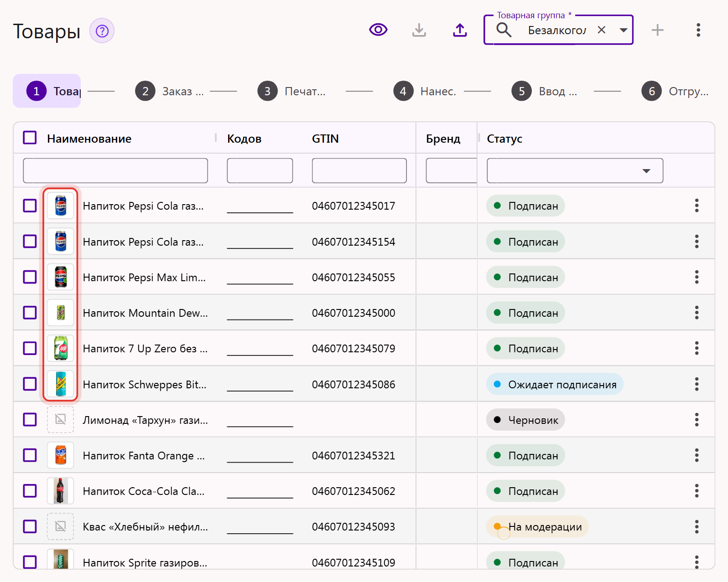Click the Ожидает подписания status badge
The width and height of the screenshot is (728, 582).
(x=555, y=384)
